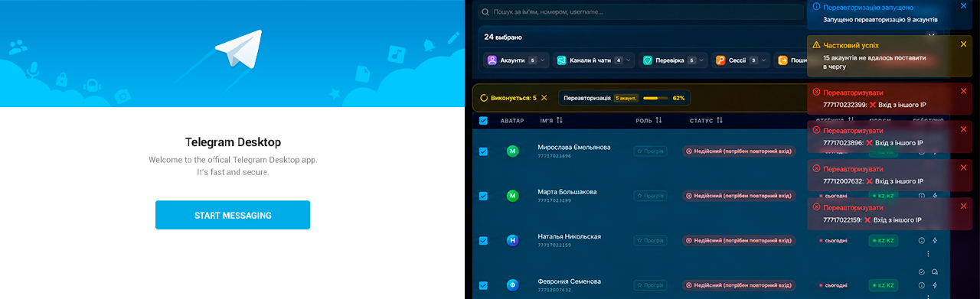This screenshot has height=299, width=980.
Task: Click START MESSAGING in Telegram Desktop
Action: (x=233, y=215)
